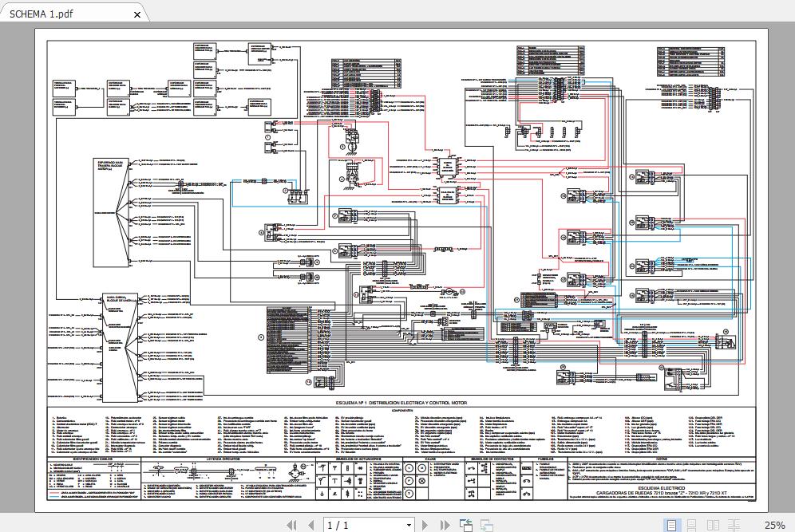Switch to continuous facing page view
The height and width of the screenshot is (532, 795).
[x=732, y=525]
